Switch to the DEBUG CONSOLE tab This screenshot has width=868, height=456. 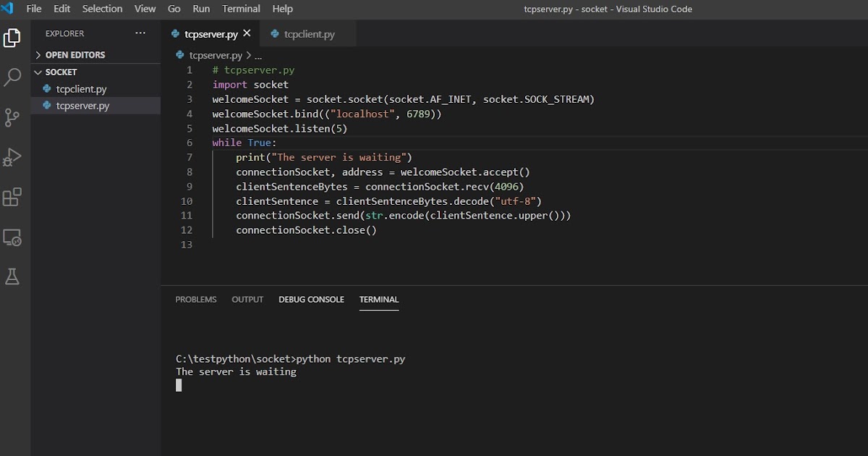311,299
